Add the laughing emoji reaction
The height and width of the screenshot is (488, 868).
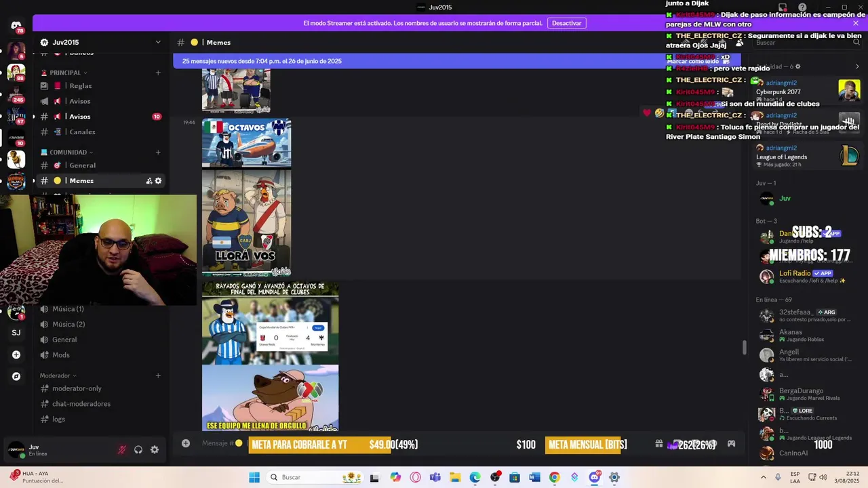tap(659, 113)
